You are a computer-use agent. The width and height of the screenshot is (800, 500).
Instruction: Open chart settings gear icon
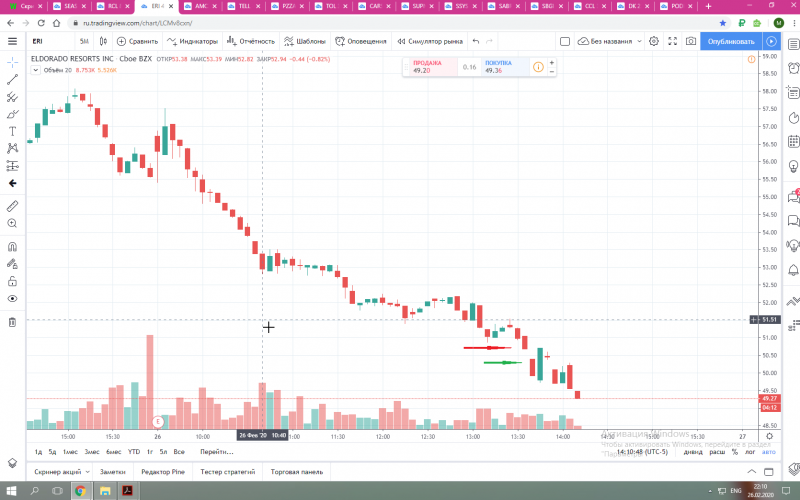click(x=654, y=41)
